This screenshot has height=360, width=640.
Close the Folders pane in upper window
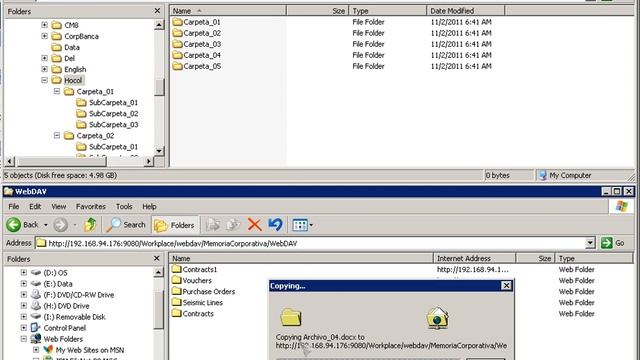click(158, 11)
